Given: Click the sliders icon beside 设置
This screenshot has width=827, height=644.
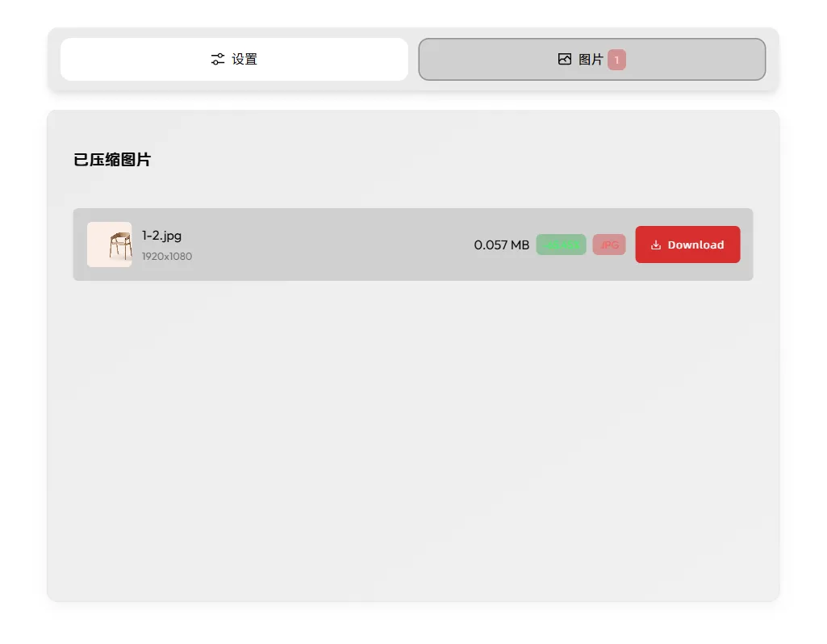Looking at the screenshot, I should click(218, 59).
